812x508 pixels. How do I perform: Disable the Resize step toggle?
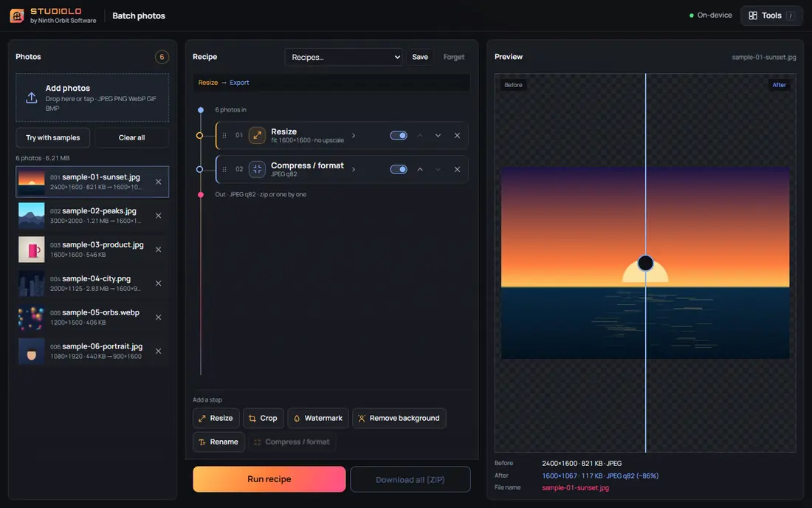(398, 136)
